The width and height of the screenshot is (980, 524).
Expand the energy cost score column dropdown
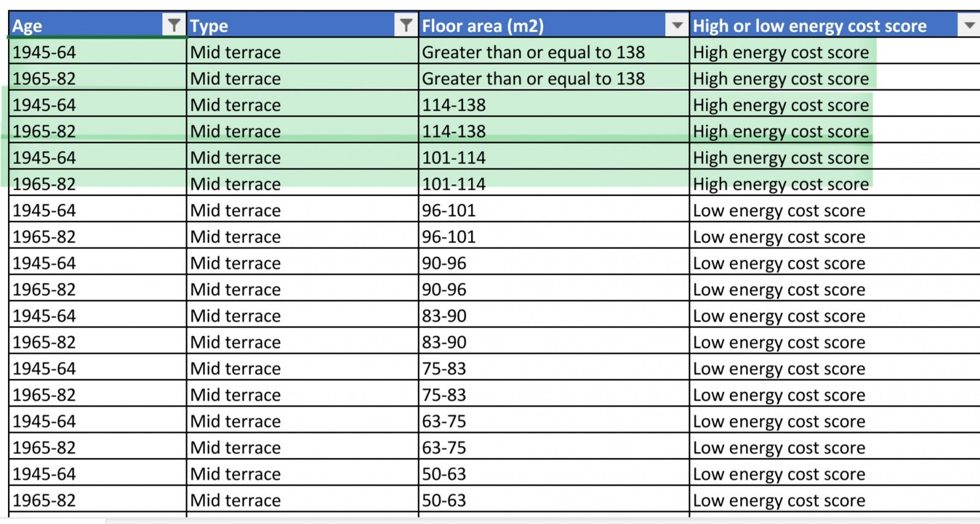coord(969,25)
